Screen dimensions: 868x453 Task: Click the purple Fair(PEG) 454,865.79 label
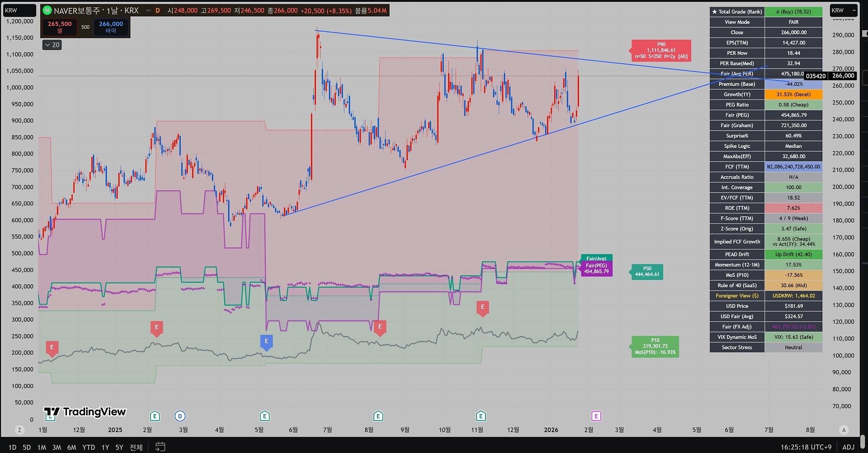coord(597,269)
